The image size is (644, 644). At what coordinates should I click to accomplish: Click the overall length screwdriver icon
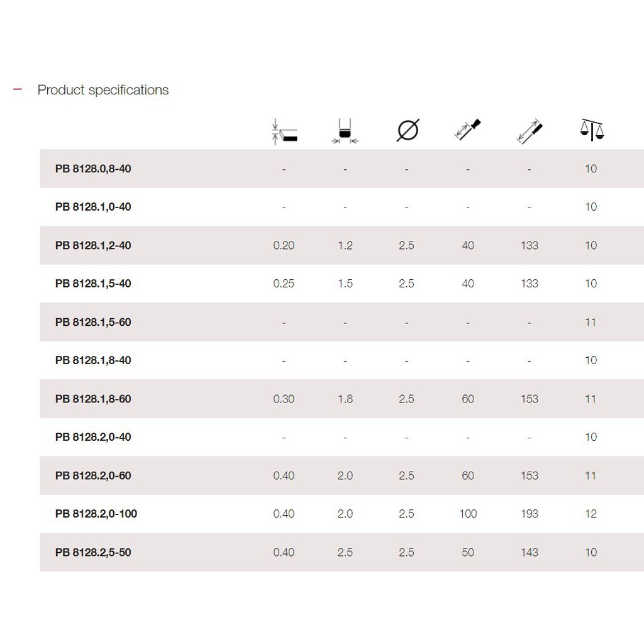[530, 131]
